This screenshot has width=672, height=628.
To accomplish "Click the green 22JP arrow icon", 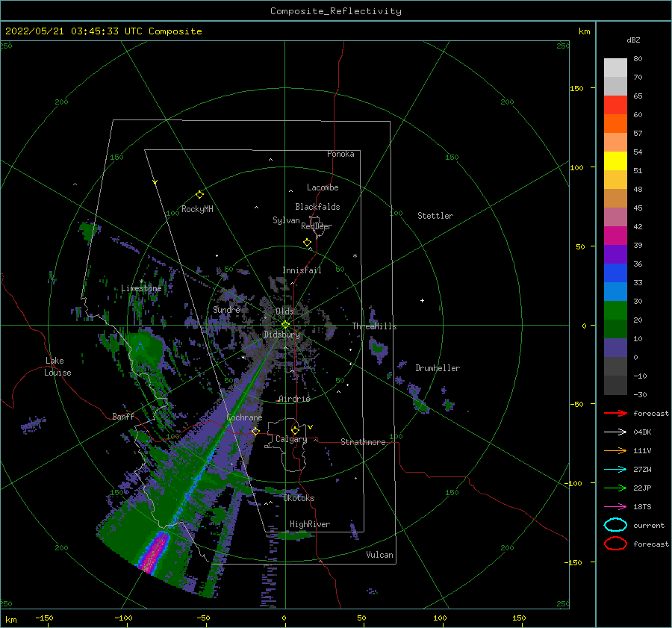I will [615, 488].
